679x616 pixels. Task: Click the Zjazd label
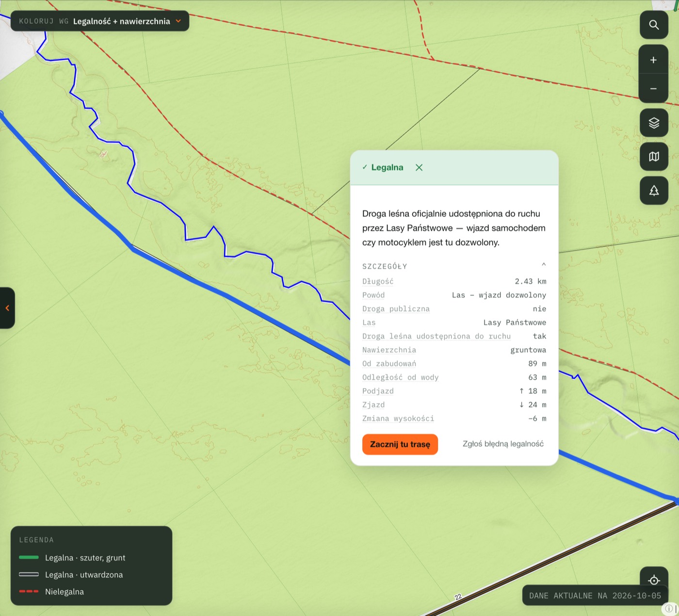(373, 405)
